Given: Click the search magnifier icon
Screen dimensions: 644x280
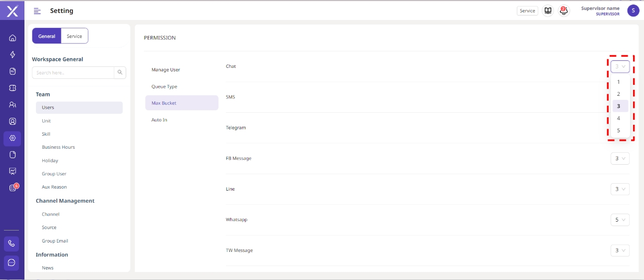Looking at the screenshot, I should tap(120, 73).
